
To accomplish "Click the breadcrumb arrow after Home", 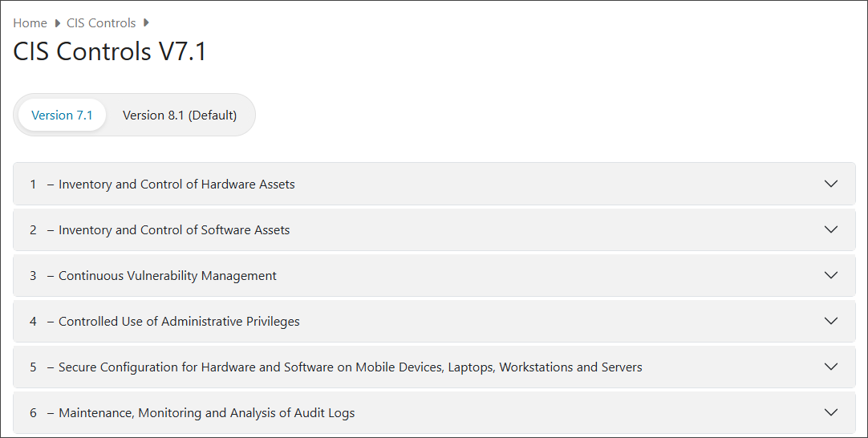I will (x=57, y=23).
